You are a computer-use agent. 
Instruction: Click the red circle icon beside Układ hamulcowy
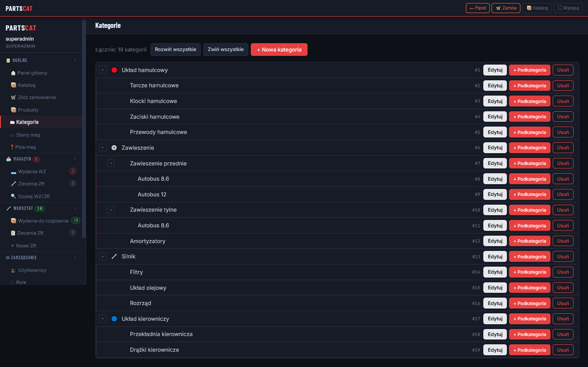coord(114,70)
